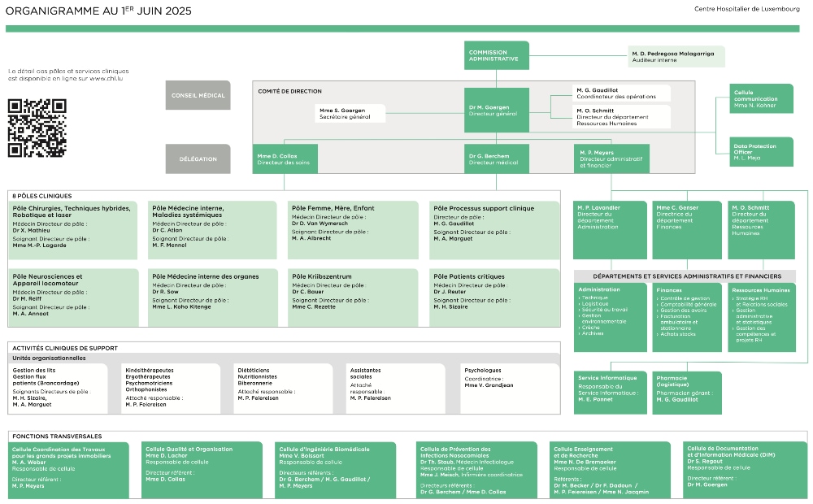Select Gestion des lits unit card

tap(58, 388)
